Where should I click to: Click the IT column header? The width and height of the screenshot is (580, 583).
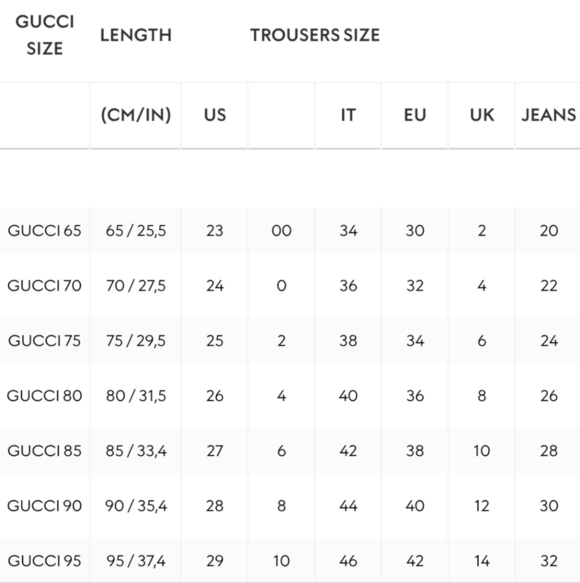(x=348, y=115)
